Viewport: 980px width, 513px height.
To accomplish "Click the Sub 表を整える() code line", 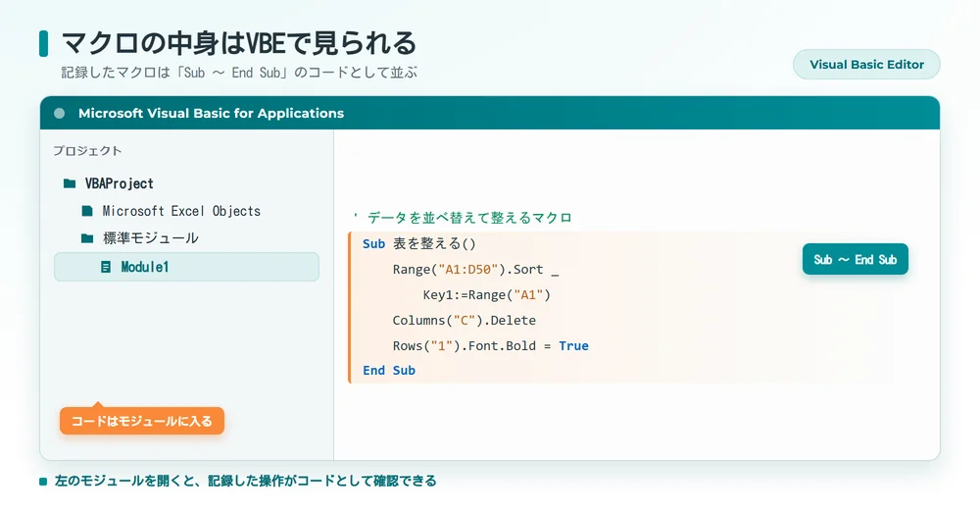I will point(419,244).
